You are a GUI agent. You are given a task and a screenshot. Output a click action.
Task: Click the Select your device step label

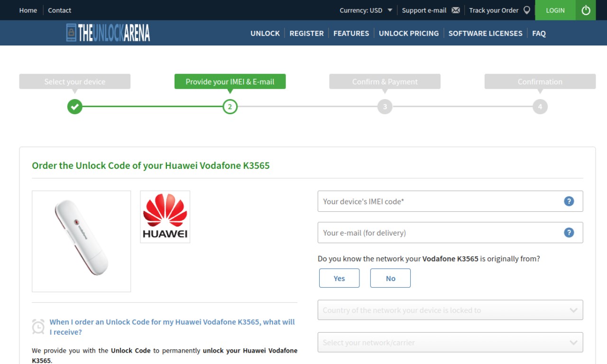coord(74,82)
